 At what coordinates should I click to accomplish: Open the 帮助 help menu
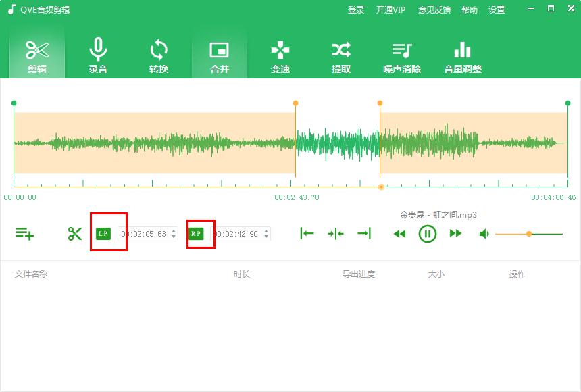click(469, 10)
